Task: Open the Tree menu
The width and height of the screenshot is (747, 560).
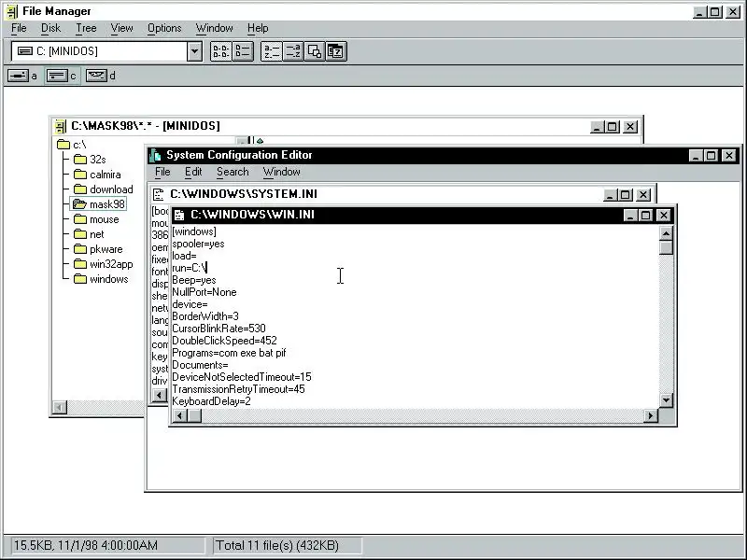Action: pos(86,28)
